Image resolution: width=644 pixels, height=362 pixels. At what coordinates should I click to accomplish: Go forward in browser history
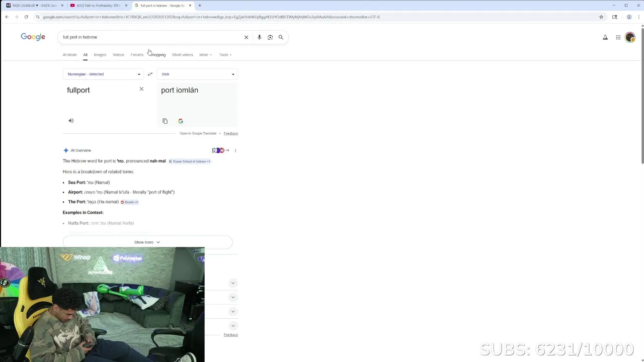tap(17, 17)
